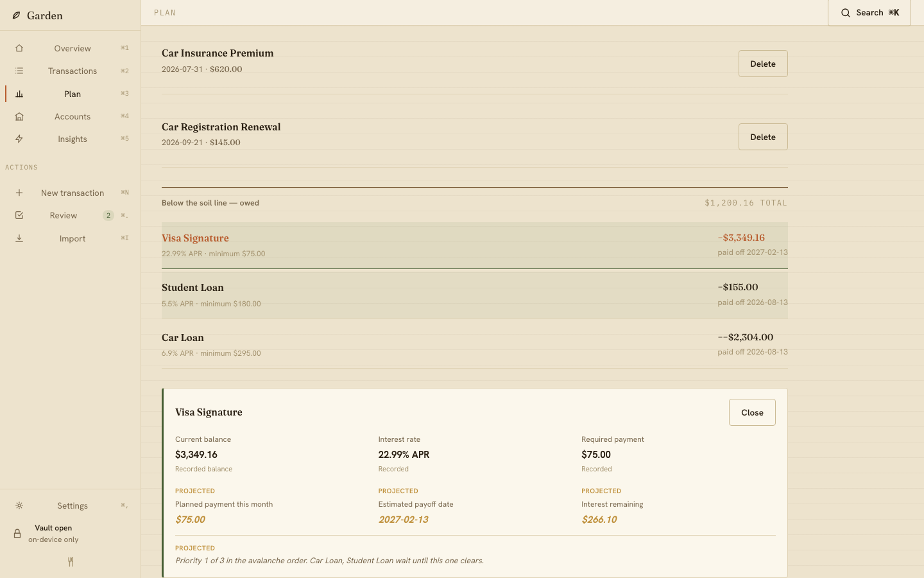The width and height of the screenshot is (924, 578).
Task: Select the Student Loan debt row
Action: point(475,295)
